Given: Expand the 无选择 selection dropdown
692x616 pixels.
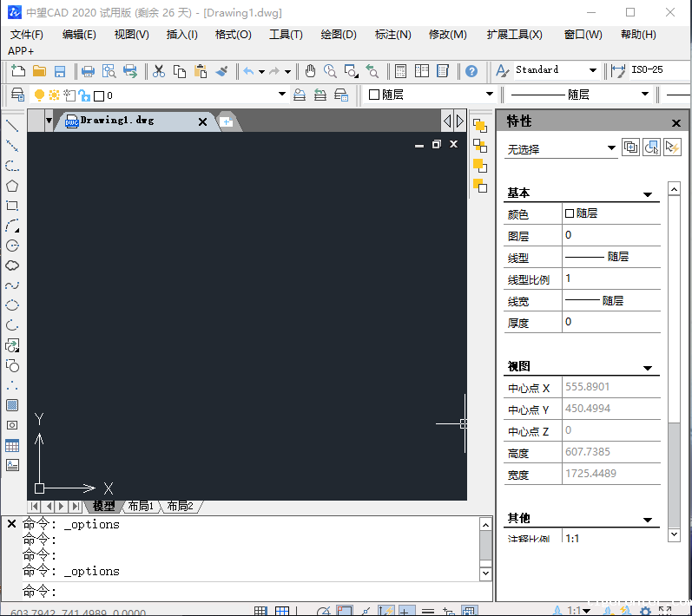Looking at the screenshot, I should coord(611,148).
